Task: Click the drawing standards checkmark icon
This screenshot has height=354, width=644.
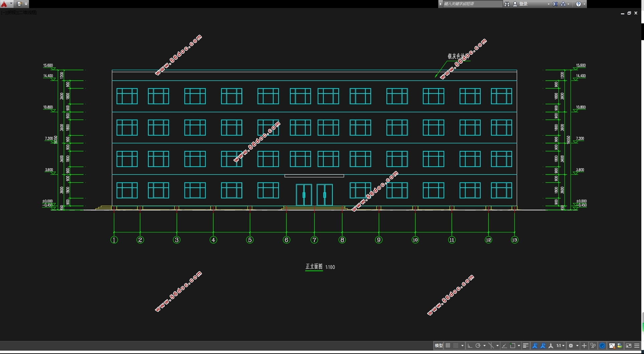Action: [620, 346]
